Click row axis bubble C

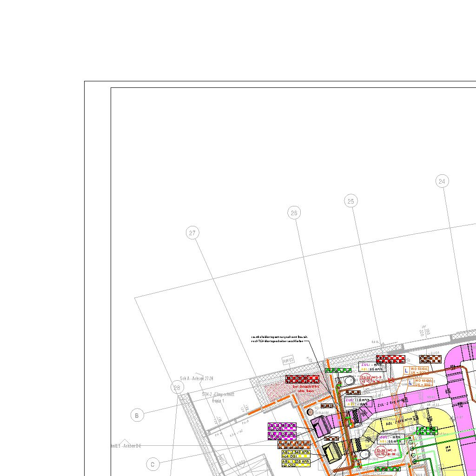click(152, 464)
